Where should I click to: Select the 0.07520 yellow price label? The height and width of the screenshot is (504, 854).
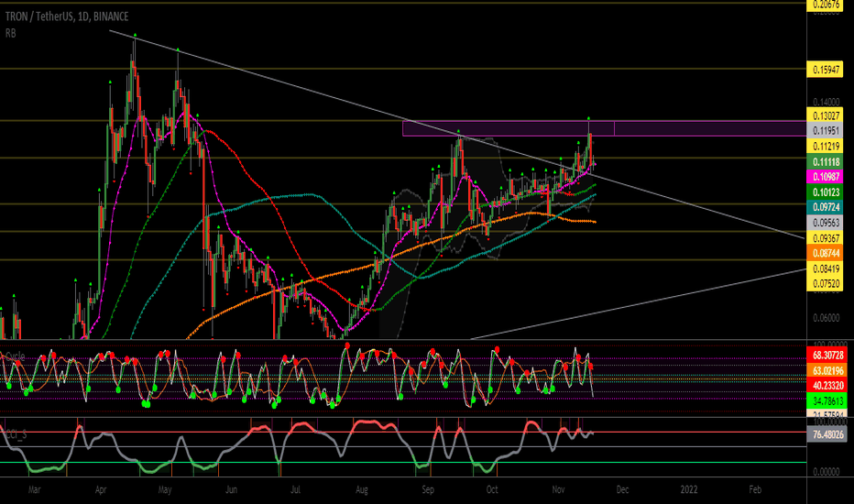tap(825, 283)
